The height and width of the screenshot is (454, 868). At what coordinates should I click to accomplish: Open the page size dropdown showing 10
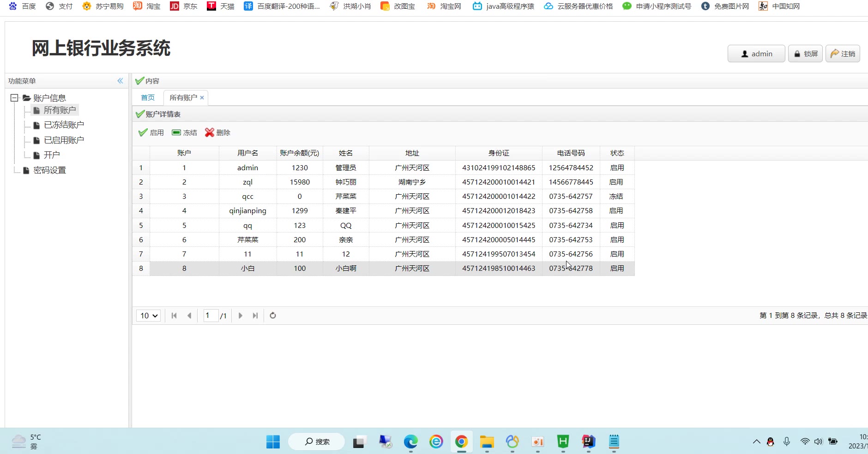coord(149,316)
